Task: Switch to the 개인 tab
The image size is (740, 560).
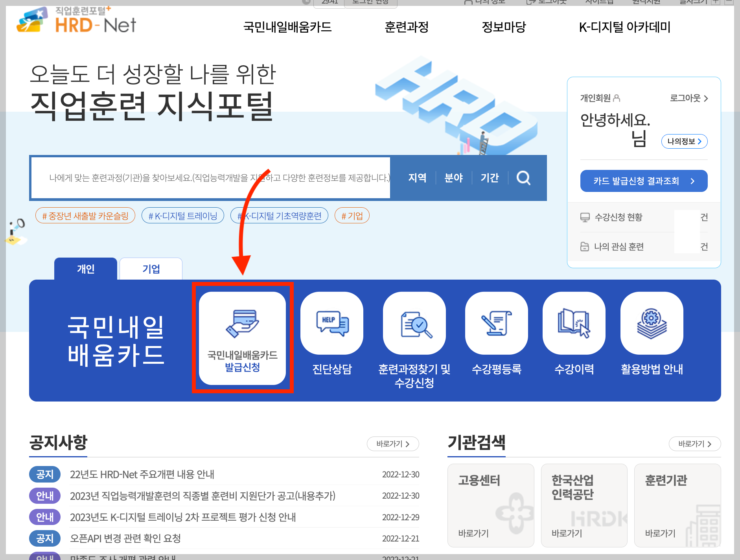Action: [86, 269]
